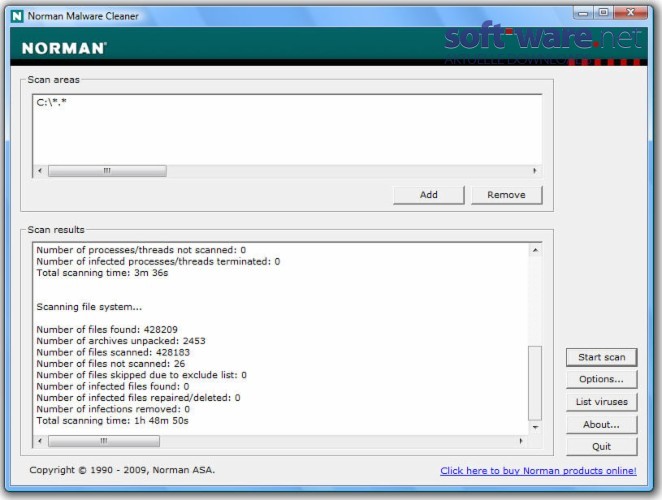Click 'Scanning file system...' line
662x500 pixels.
(x=89, y=307)
